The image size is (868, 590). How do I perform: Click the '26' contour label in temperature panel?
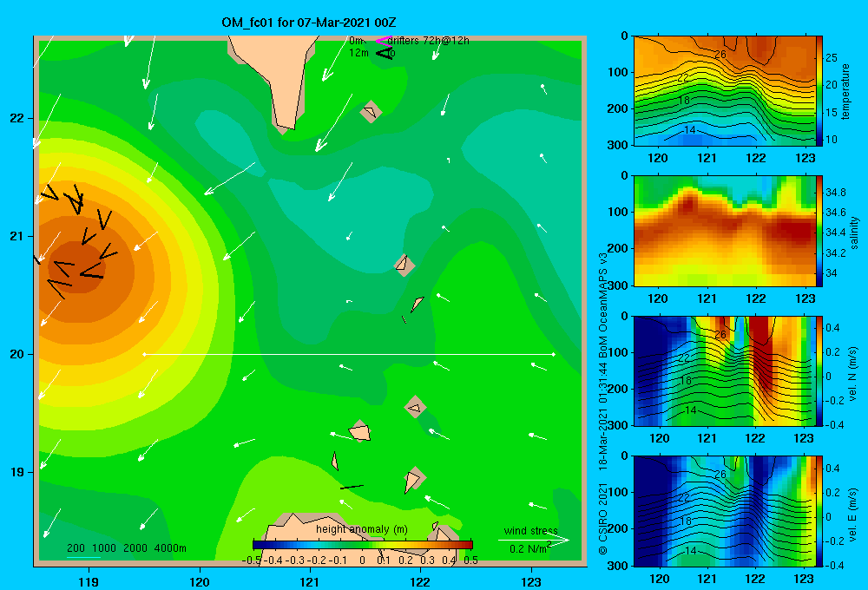(x=720, y=55)
